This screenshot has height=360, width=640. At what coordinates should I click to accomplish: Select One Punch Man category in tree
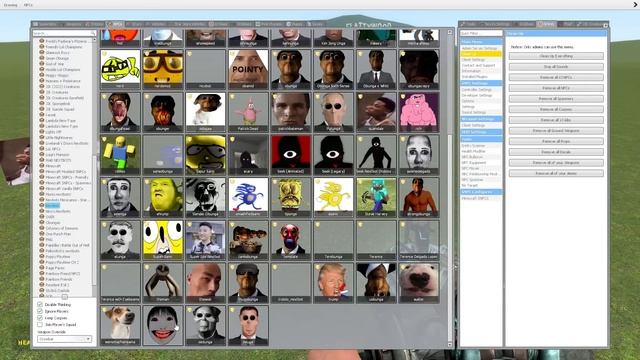[58, 234]
